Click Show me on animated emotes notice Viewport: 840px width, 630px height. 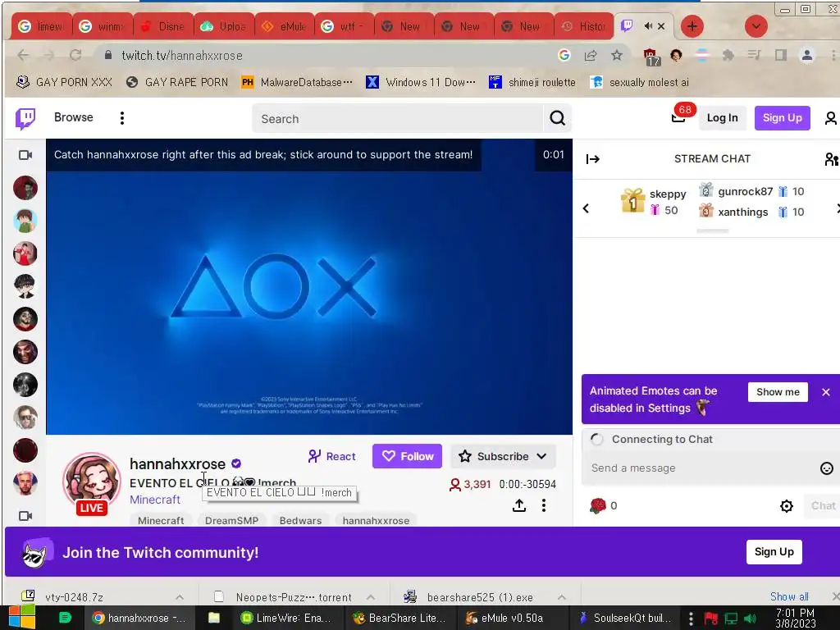[x=778, y=392]
